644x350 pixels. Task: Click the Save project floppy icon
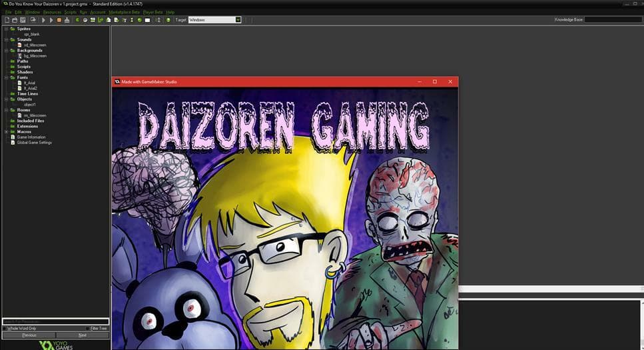coord(23,20)
